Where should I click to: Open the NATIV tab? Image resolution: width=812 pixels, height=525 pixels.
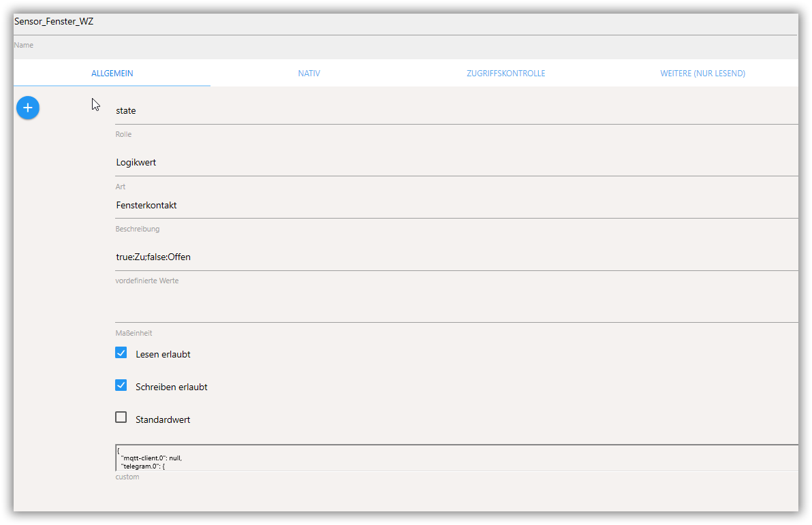tap(309, 73)
